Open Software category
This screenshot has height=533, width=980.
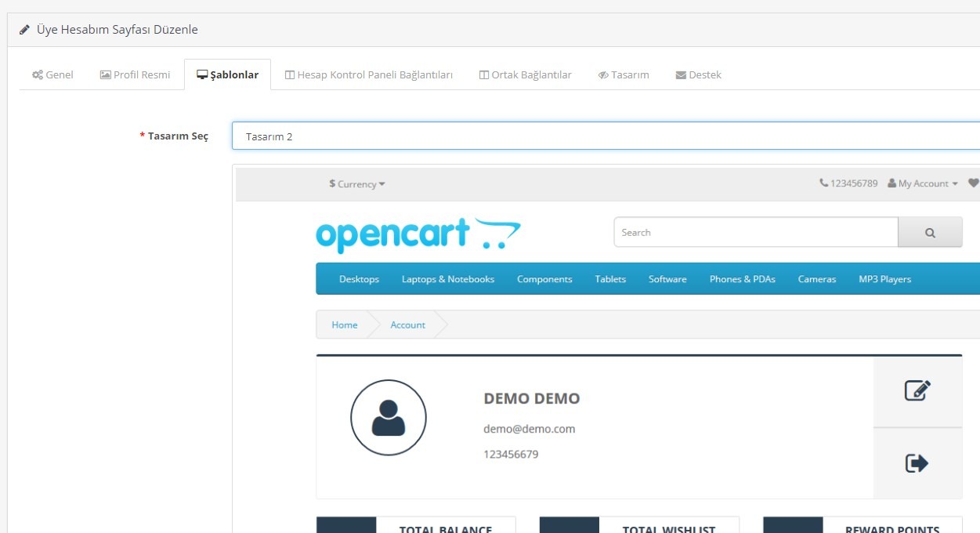point(667,279)
